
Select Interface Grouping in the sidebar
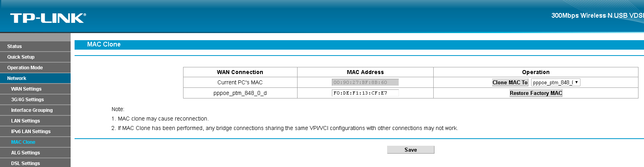coord(32,110)
